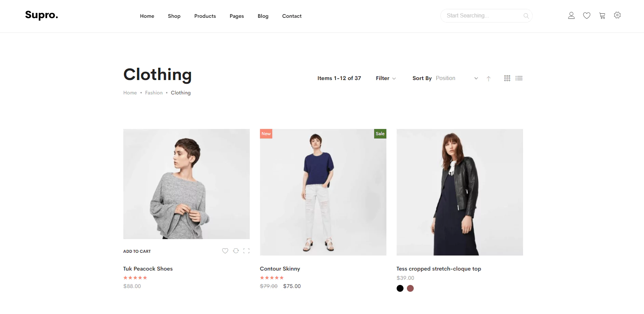Collapse the Sort By selector chevron
644x314 pixels.
point(476,78)
